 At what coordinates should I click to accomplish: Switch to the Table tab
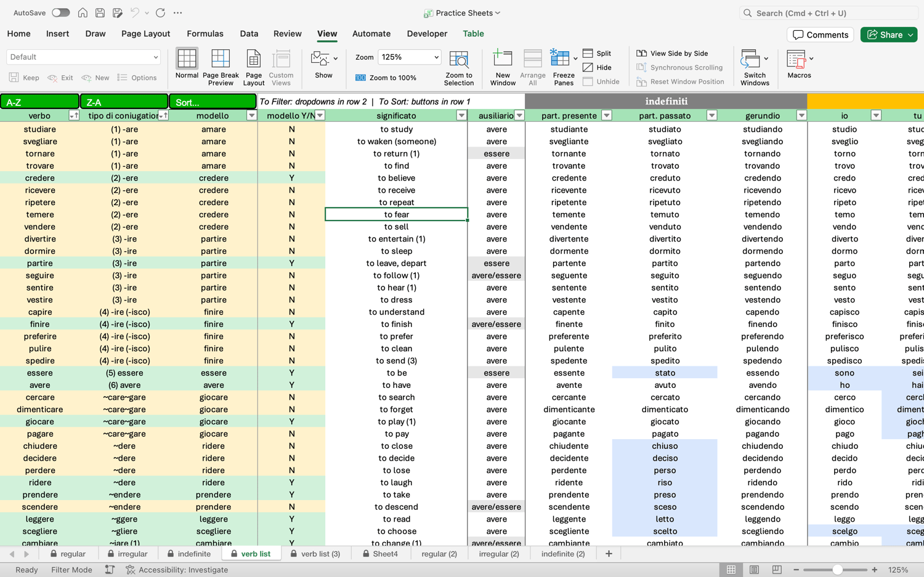[x=473, y=34]
